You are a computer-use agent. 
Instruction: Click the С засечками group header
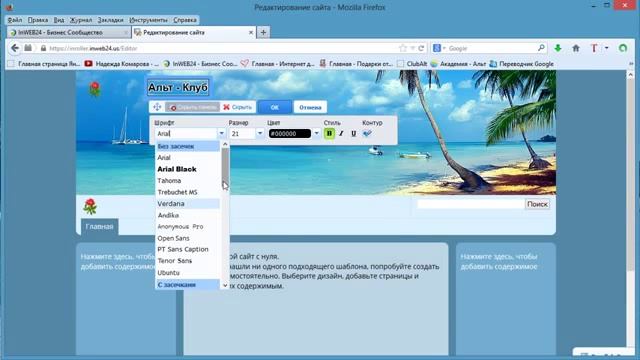[x=187, y=284]
